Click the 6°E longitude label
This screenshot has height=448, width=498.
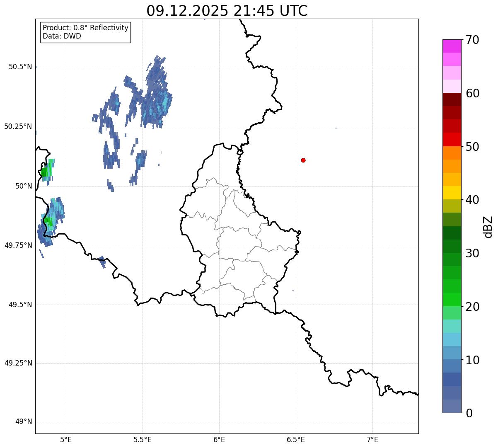[x=219, y=439]
